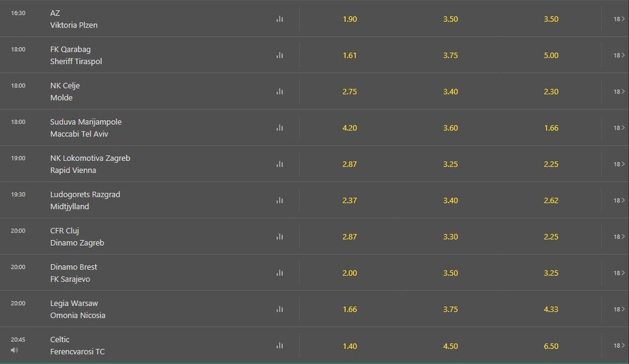This screenshot has height=364, width=629.
Task: Select 6.50 odds for Ferencvarosi TC
Action: 551,346
